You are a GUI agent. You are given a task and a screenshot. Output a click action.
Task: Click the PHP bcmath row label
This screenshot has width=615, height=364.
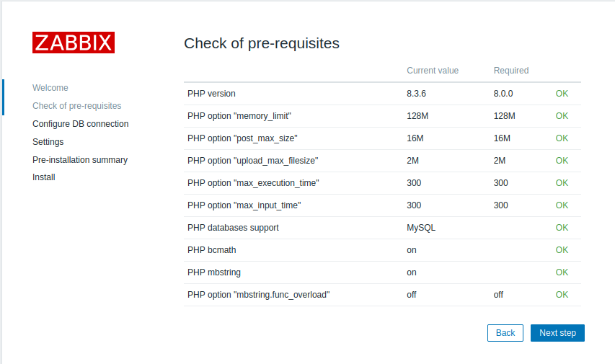click(212, 250)
